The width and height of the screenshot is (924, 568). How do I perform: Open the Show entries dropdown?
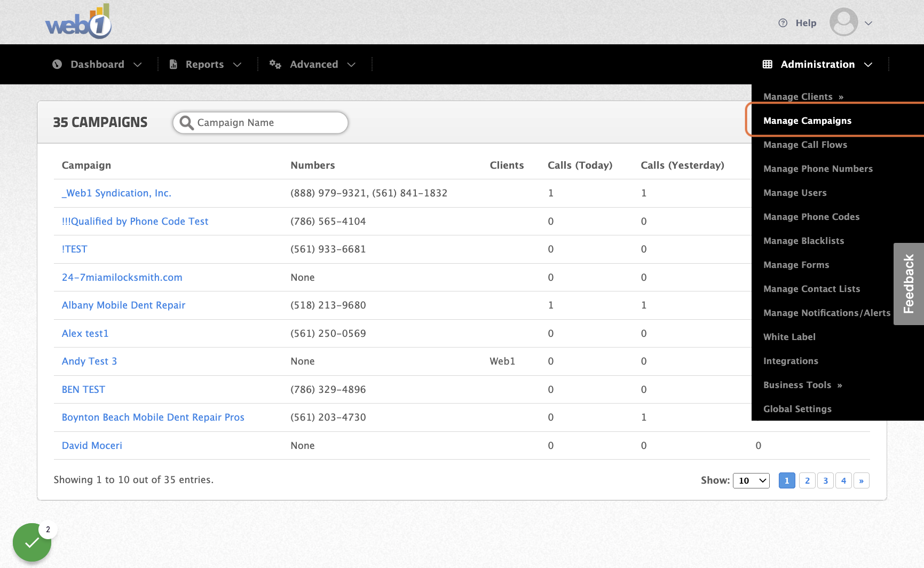tap(751, 480)
